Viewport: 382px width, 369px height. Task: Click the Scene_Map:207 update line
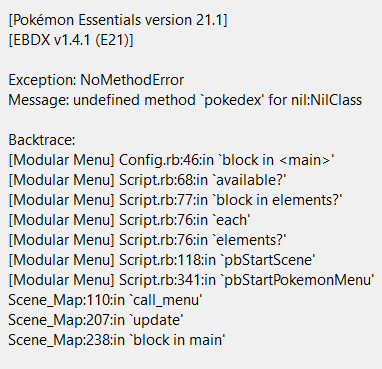(96, 320)
